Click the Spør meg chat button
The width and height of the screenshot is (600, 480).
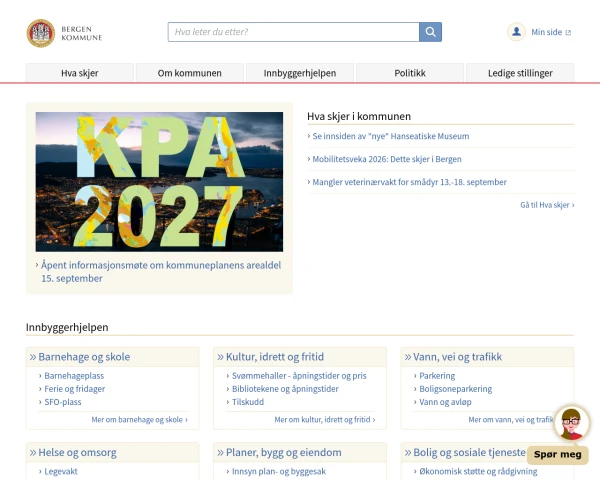[558, 454]
